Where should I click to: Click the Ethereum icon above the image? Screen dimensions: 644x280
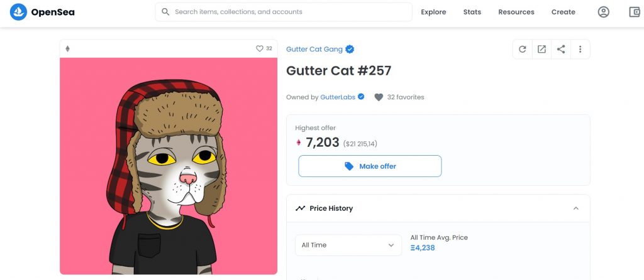click(x=68, y=49)
